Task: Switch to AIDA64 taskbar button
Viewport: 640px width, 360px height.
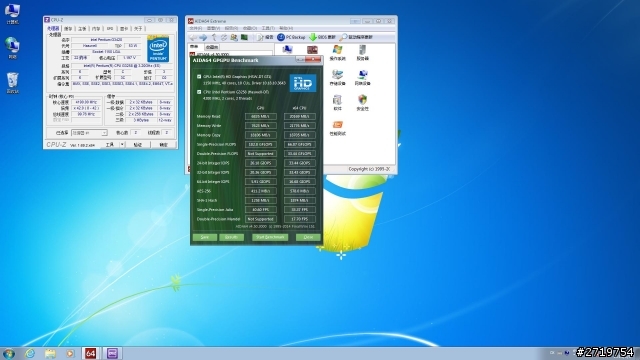Action: click(x=90, y=353)
